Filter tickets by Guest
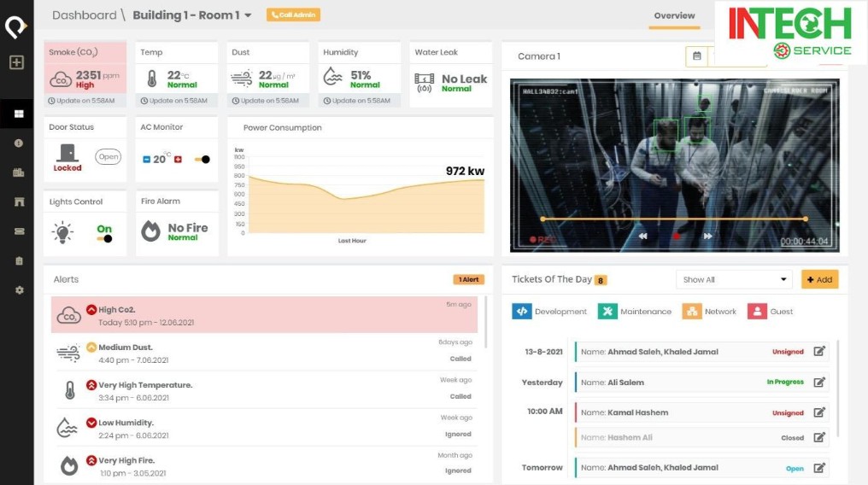The image size is (868, 485). (x=770, y=312)
